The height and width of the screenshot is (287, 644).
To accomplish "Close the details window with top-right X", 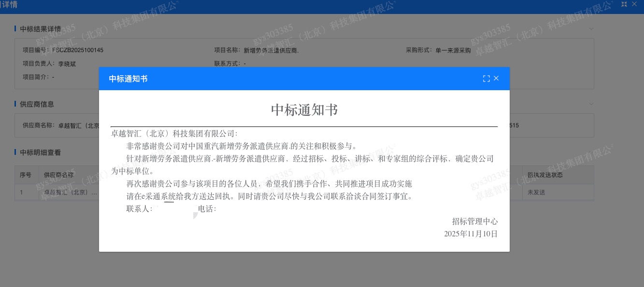I will [634, 4].
